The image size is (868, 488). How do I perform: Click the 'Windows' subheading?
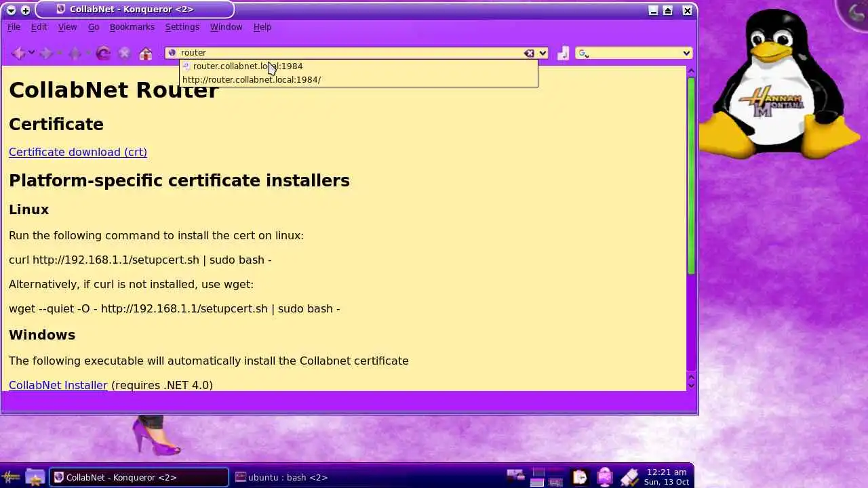click(x=42, y=335)
